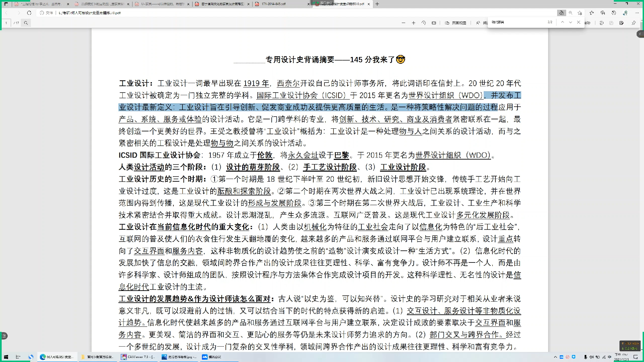644x362 pixels.
Task: Open the folder window on the taskbar
Action: (x=98, y=357)
